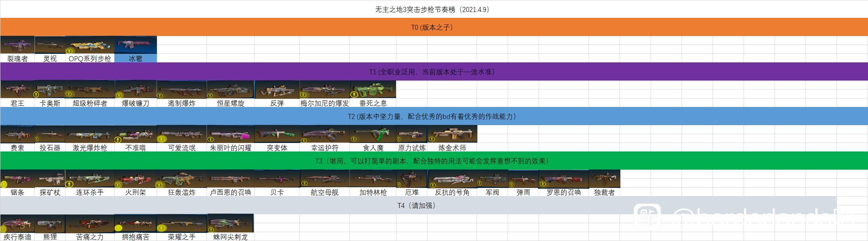Select the 恒星螺旋 gun picture
The width and height of the screenshot is (868, 241).
click(231, 90)
